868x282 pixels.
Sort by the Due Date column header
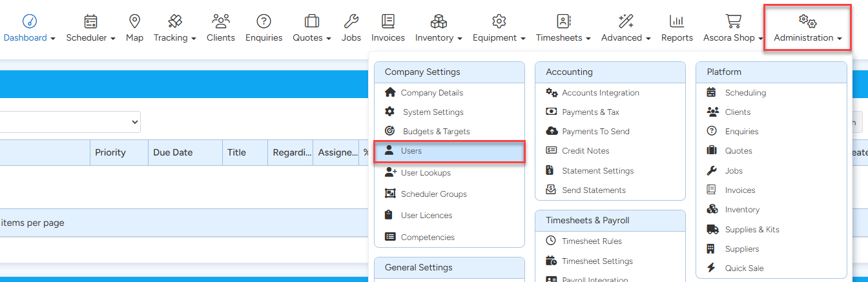point(173,153)
